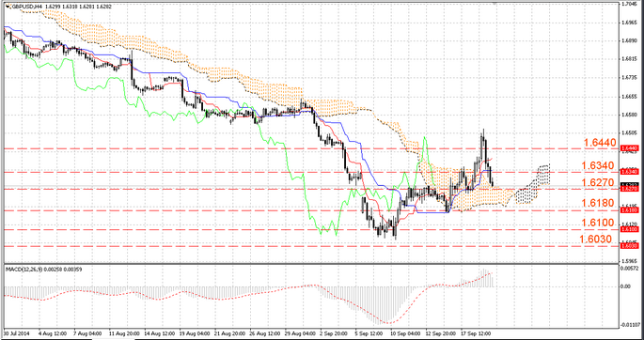Image resolution: width=644 pixels, height=340 pixels.
Task: Click the red 1.6440 price-axis tag
Action: point(629,147)
